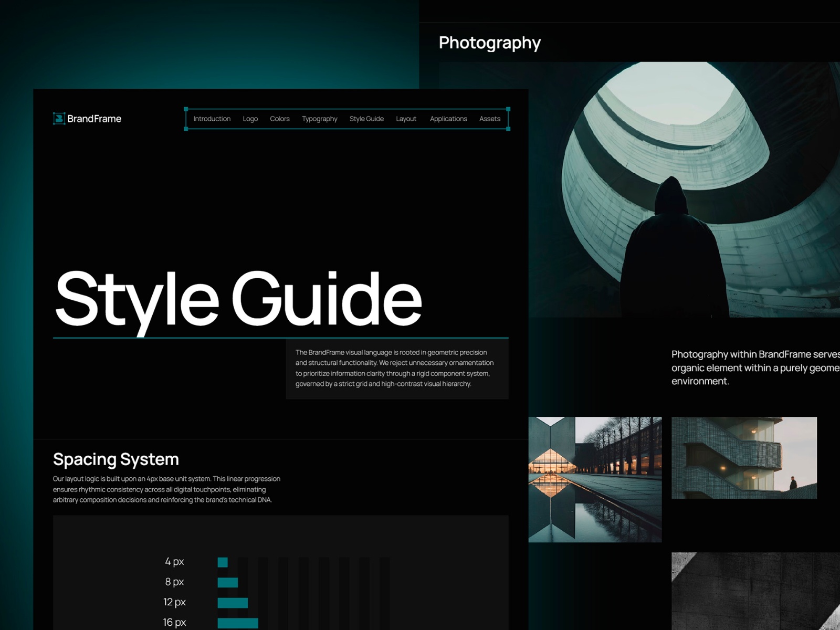Open the Assets section
Image resolution: width=840 pixels, height=630 pixels.
click(x=489, y=119)
